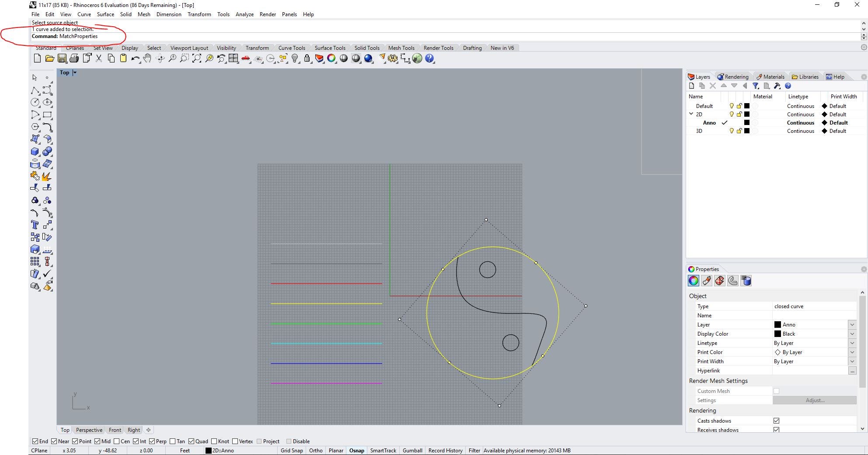Click the Undo arrow icon
Viewport: 868px width, 455px height.
point(136,59)
